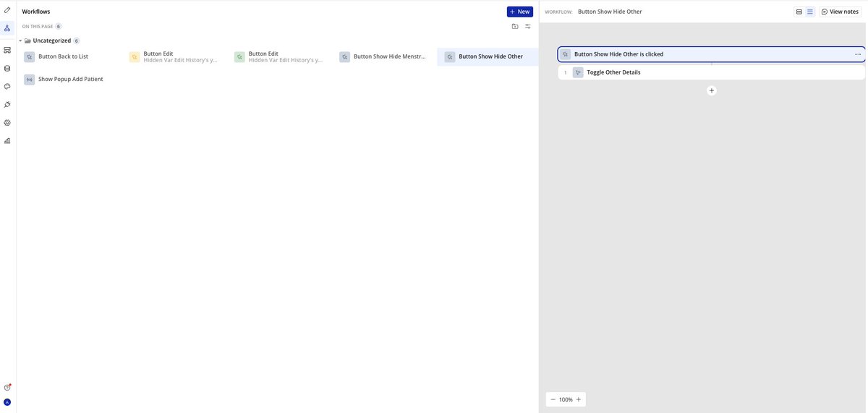Click the Show Popup Add Patient custom event icon
868x413 pixels.
[30, 80]
